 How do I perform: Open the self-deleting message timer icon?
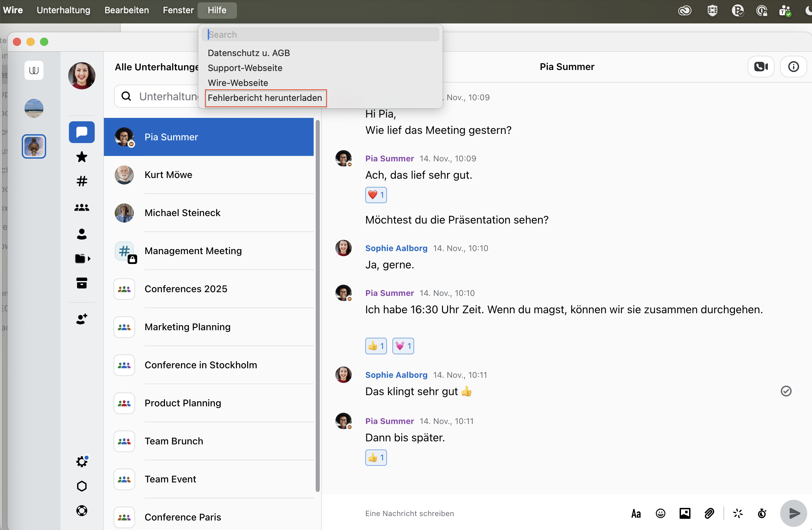point(762,513)
